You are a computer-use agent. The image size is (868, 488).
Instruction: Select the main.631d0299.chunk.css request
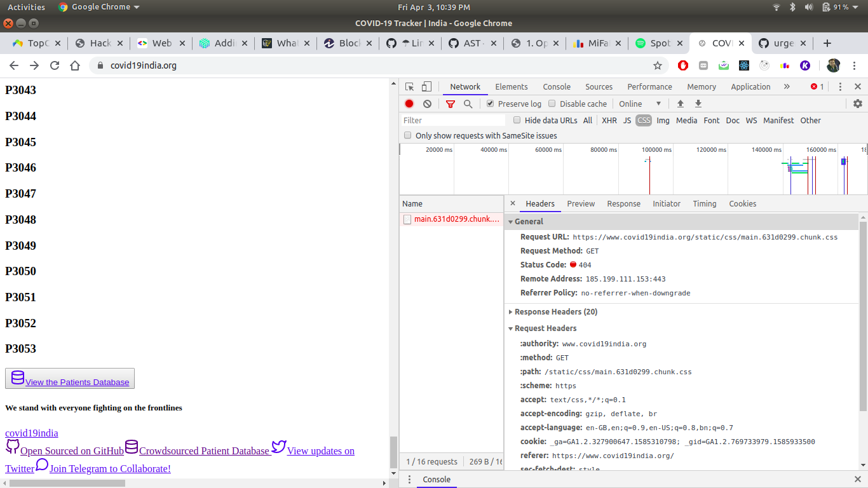452,219
